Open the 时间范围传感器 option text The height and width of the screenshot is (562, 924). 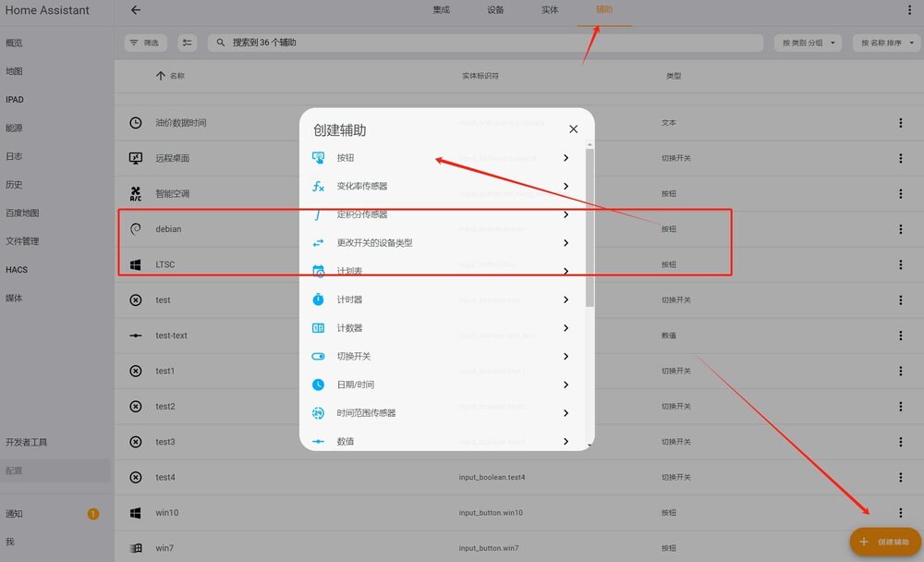pyautogui.click(x=366, y=413)
